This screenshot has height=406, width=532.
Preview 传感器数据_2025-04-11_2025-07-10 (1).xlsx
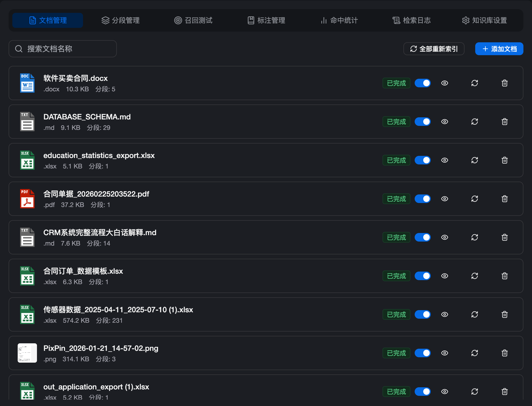tap(444, 314)
